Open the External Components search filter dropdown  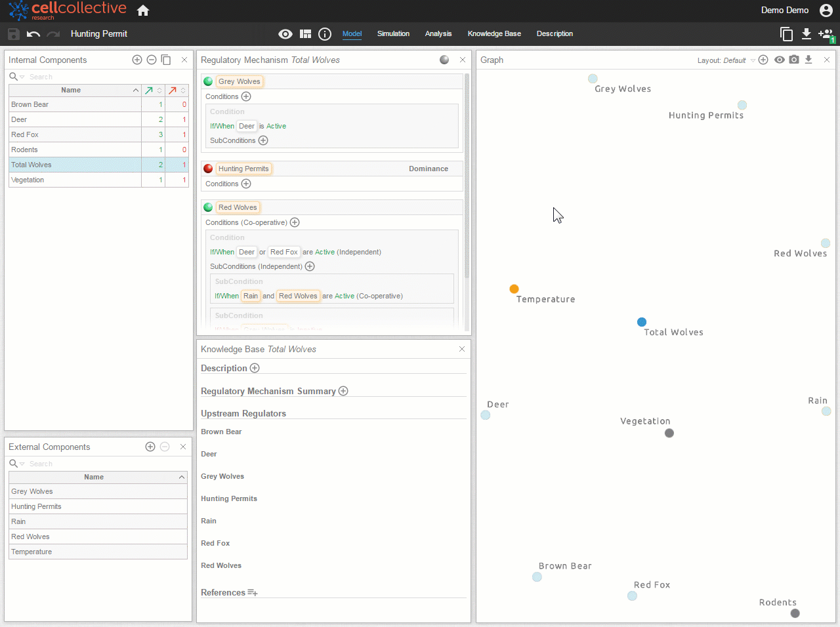pos(22,464)
